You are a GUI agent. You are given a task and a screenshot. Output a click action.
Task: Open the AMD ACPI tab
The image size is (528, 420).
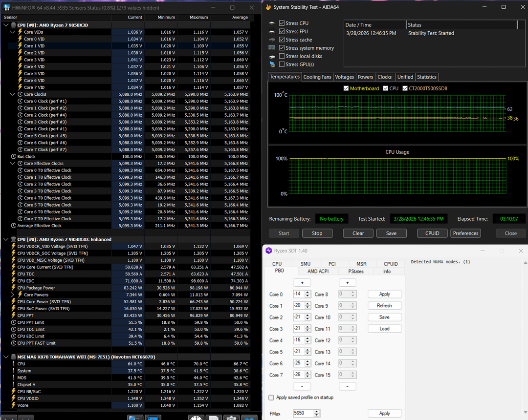319,271
